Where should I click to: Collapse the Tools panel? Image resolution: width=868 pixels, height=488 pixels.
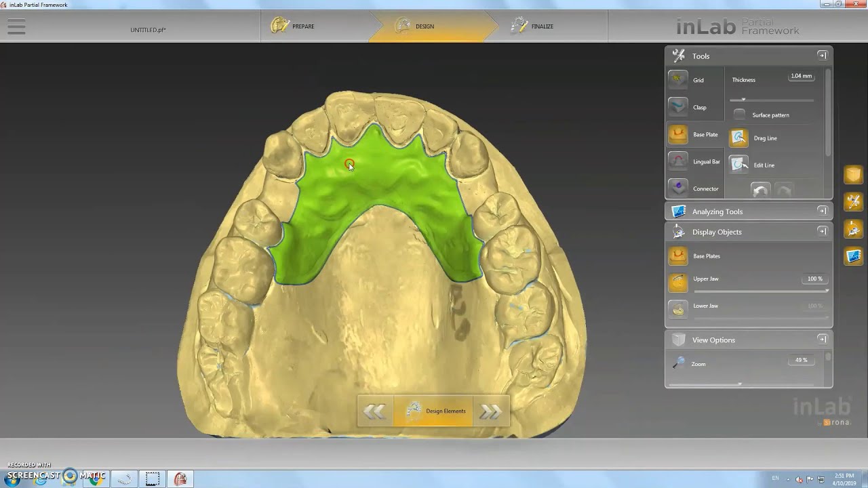pos(822,56)
